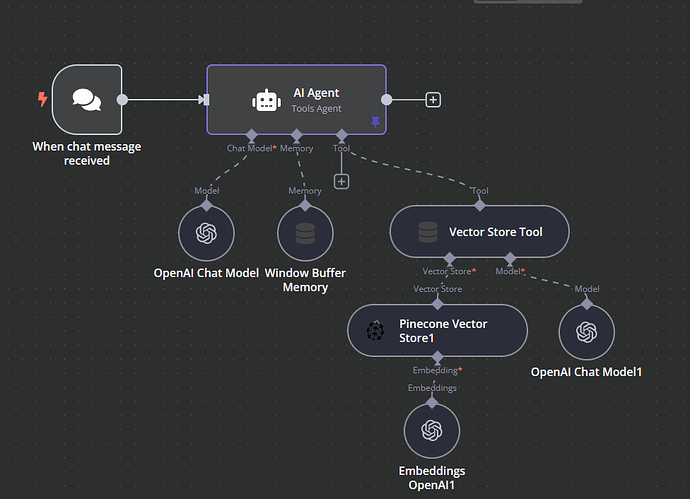690x499 pixels.
Task: Add a node after AI Agent output
Action: [x=433, y=100]
